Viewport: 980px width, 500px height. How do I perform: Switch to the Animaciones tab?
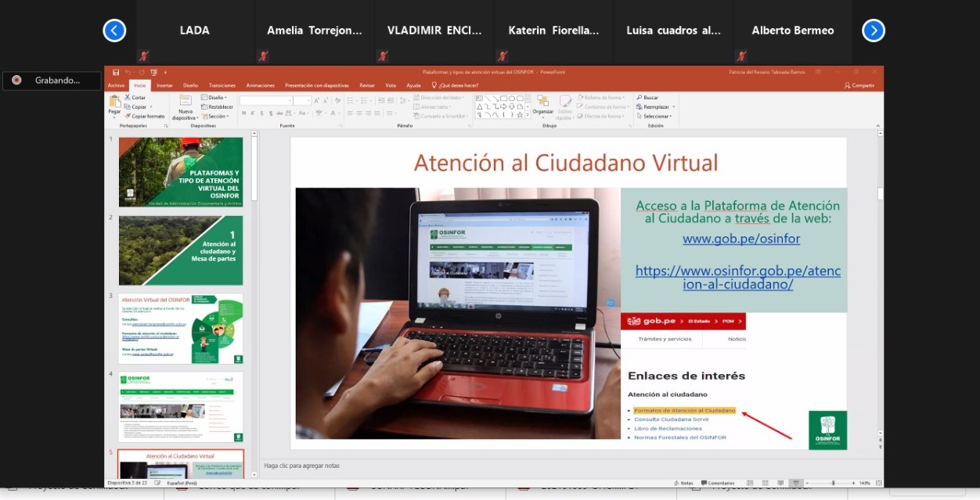coord(261,85)
